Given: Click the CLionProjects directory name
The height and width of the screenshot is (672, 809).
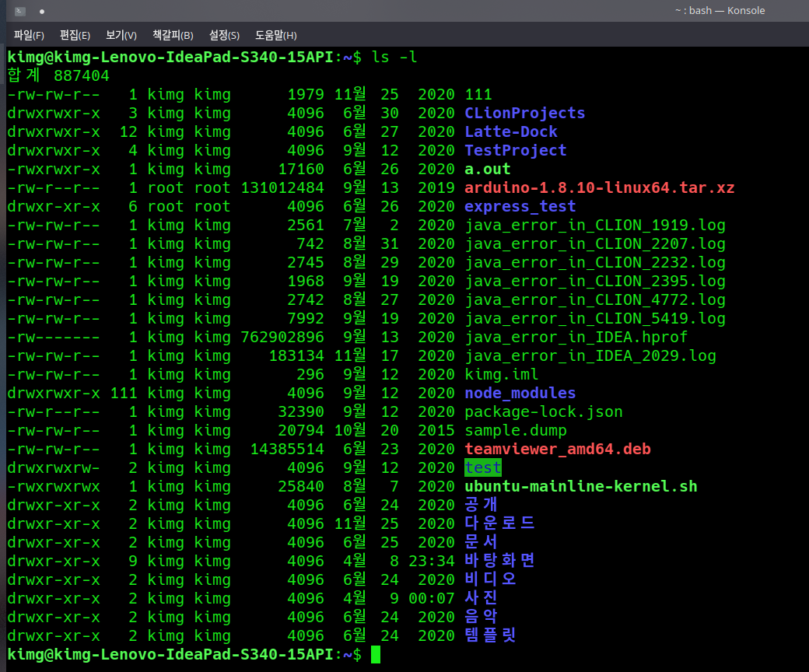Looking at the screenshot, I should coord(525,113).
